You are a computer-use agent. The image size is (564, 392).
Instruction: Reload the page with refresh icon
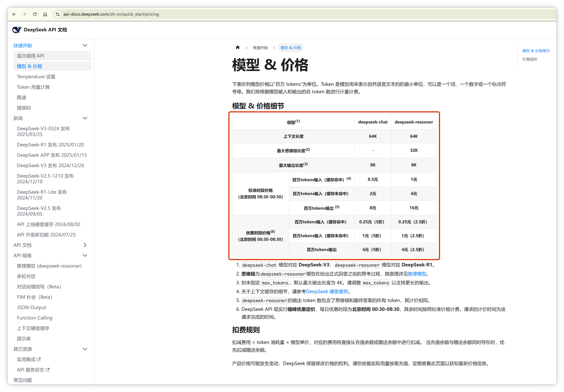[x=35, y=14]
